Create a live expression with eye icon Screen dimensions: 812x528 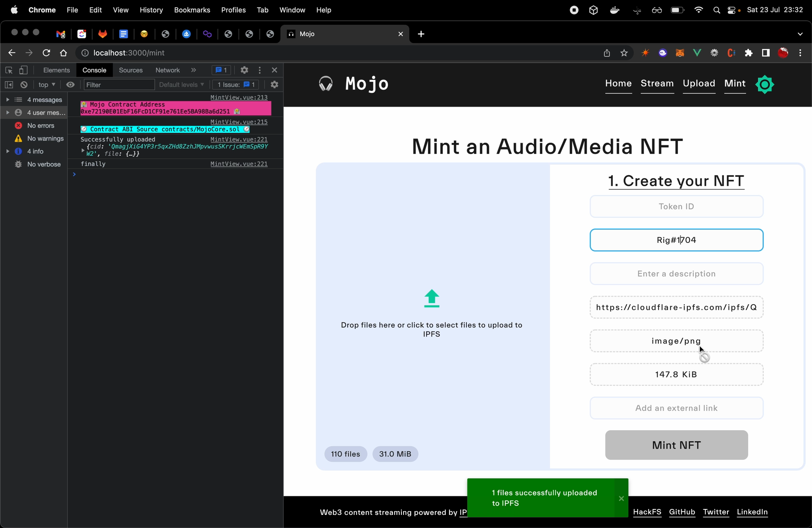click(70, 85)
